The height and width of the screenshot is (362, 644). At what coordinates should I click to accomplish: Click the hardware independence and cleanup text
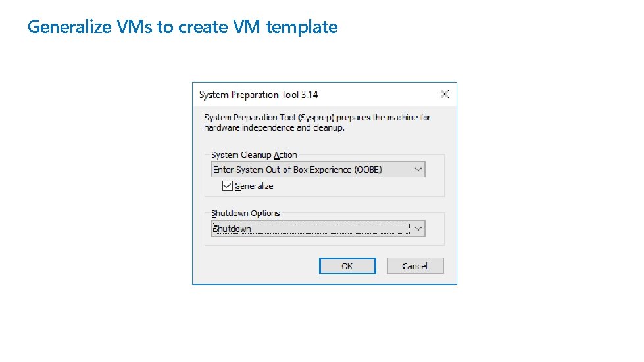point(274,127)
